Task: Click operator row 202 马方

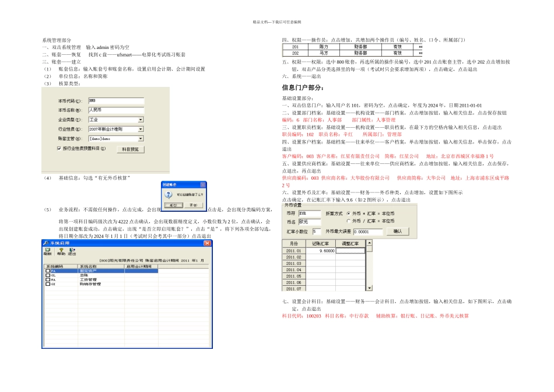Action: pyautogui.click(x=352, y=53)
